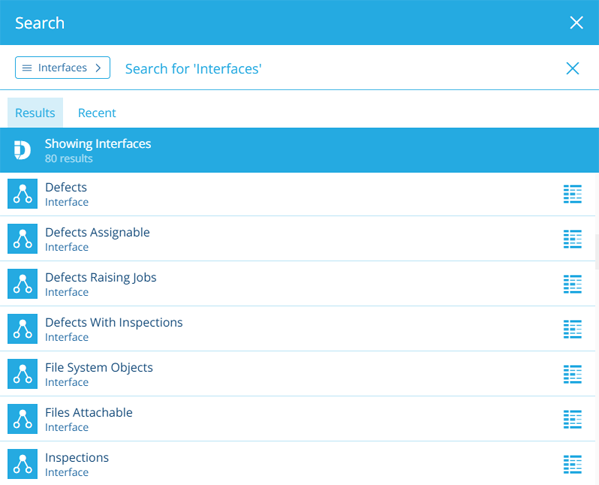The image size is (599, 485).
Task: Open data table icon for File System Objects
Action: click(572, 374)
